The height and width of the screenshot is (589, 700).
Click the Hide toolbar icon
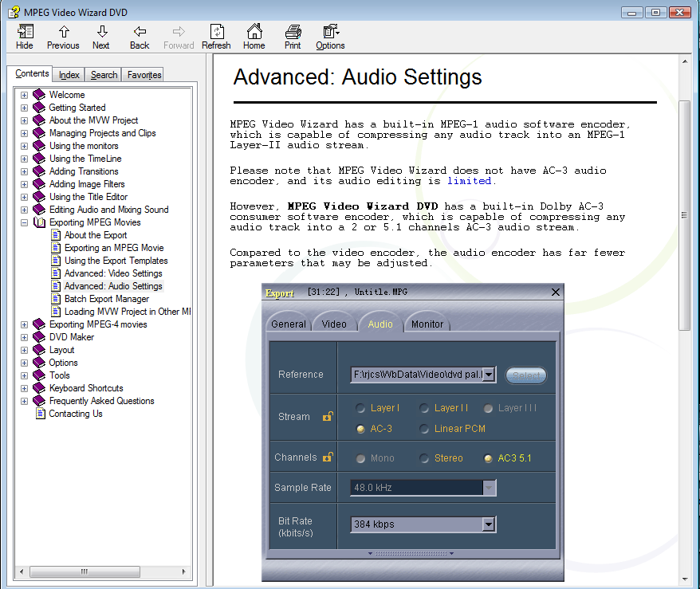point(25,37)
